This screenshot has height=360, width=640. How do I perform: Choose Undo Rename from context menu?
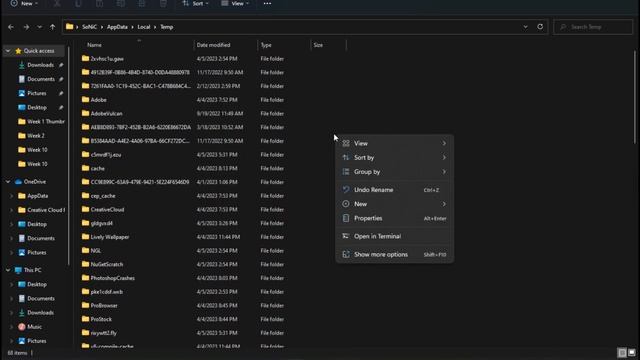[x=394, y=190]
